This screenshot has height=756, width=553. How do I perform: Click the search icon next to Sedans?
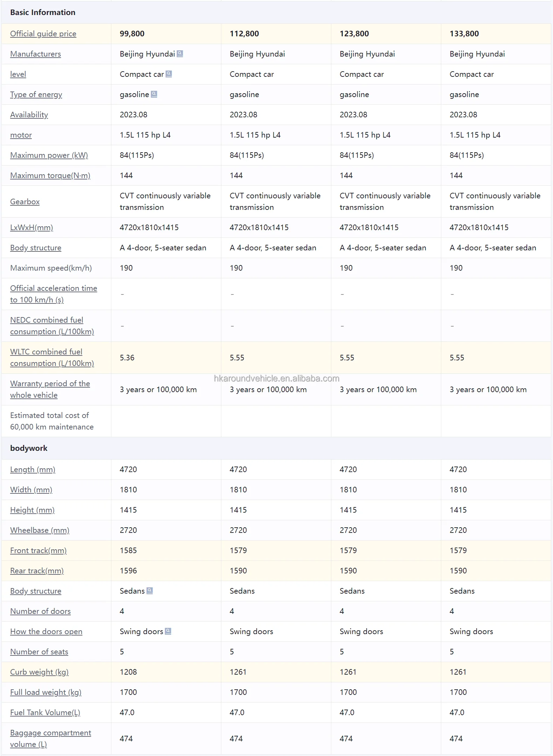(x=150, y=591)
